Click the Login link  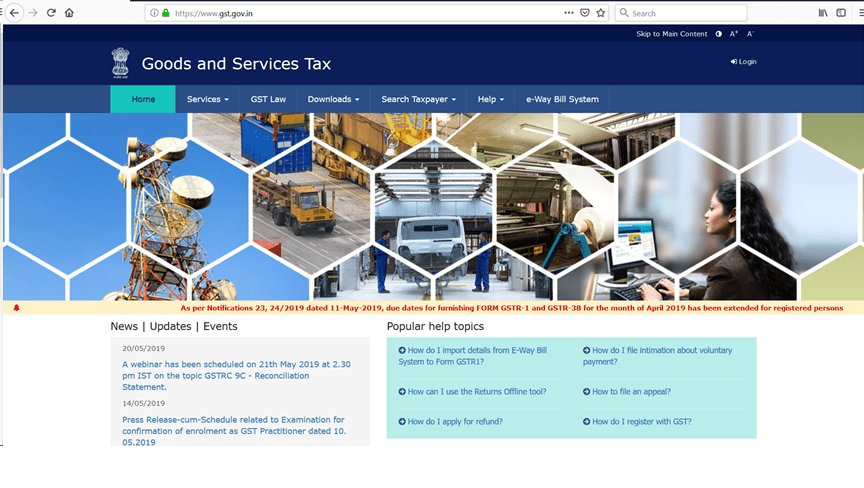coord(743,62)
